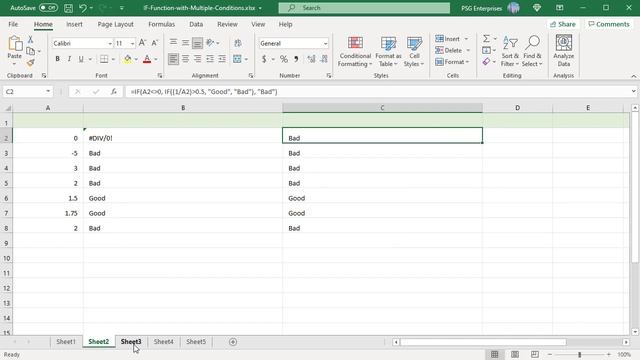Click the Cut scissors icon

(x=30, y=40)
